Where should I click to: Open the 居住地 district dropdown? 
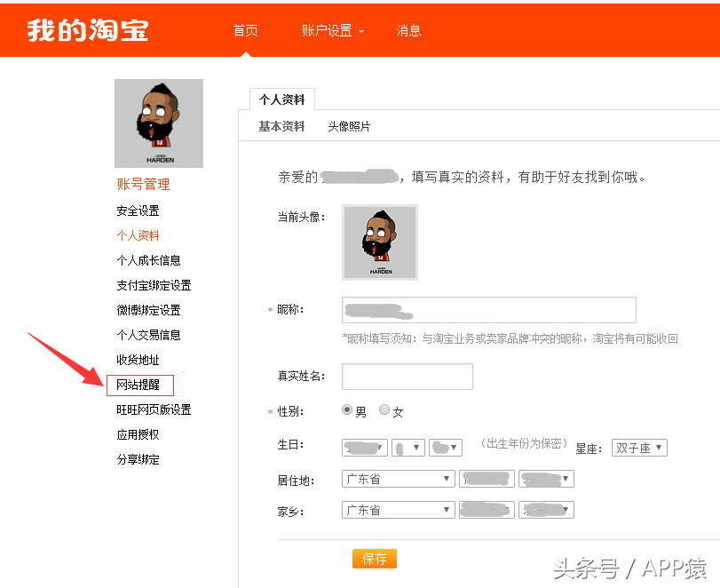pyautogui.click(x=546, y=479)
